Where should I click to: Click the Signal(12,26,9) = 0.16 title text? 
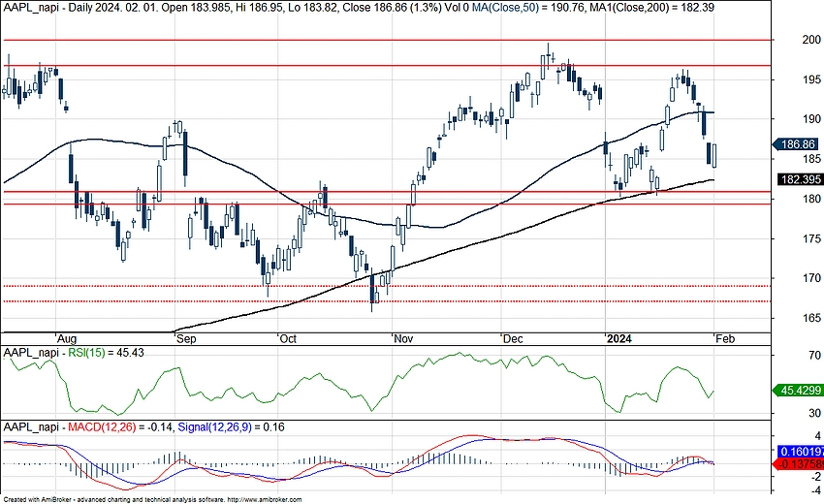click(232, 427)
